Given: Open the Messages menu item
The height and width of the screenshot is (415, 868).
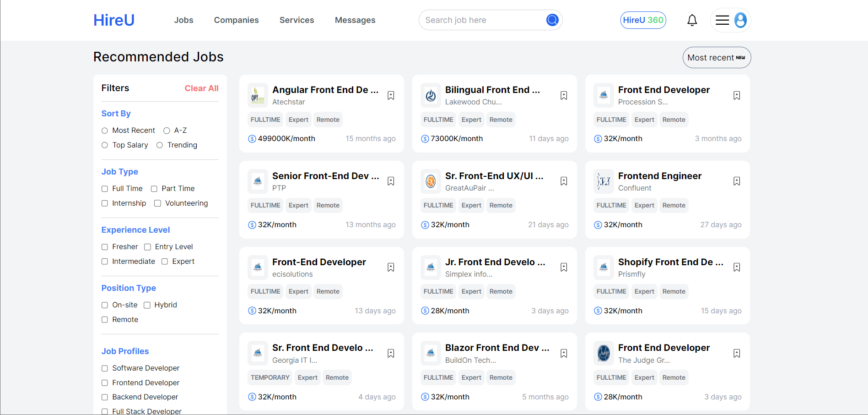Looking at the screenshot, I should pos(355,20).
